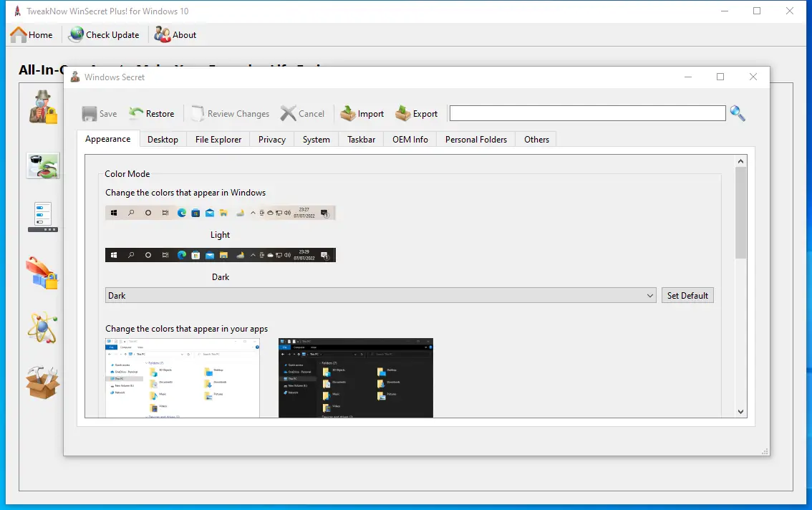The image size is (812, 510).
Task: Switch to the File Explorer tab
Action: coord(218,140)
